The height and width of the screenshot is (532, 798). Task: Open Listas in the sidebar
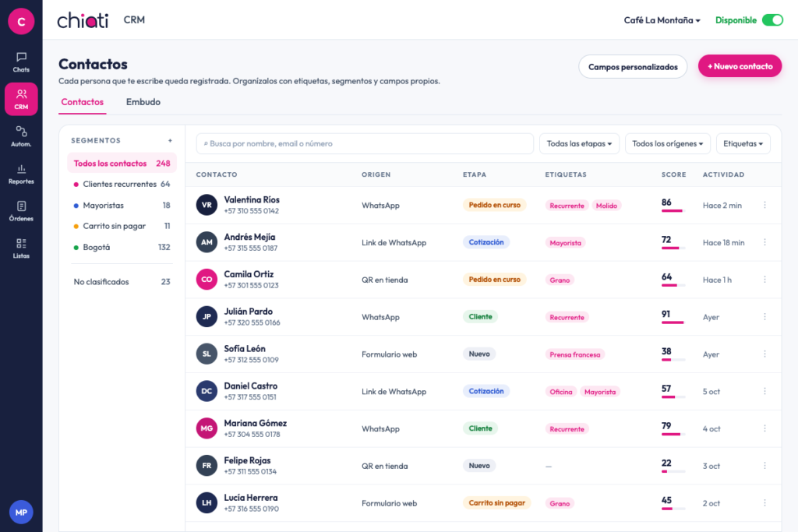click(21, 248)
